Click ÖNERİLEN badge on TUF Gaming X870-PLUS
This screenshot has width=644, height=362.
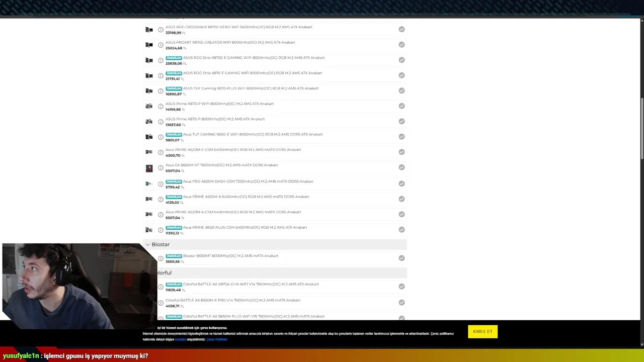[x=174, y=88]
